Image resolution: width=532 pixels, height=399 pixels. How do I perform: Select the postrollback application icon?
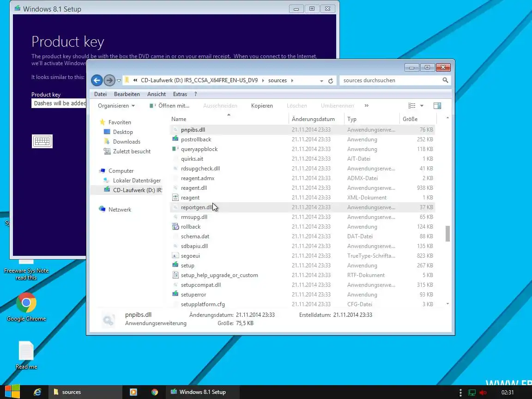click(175, 139)
